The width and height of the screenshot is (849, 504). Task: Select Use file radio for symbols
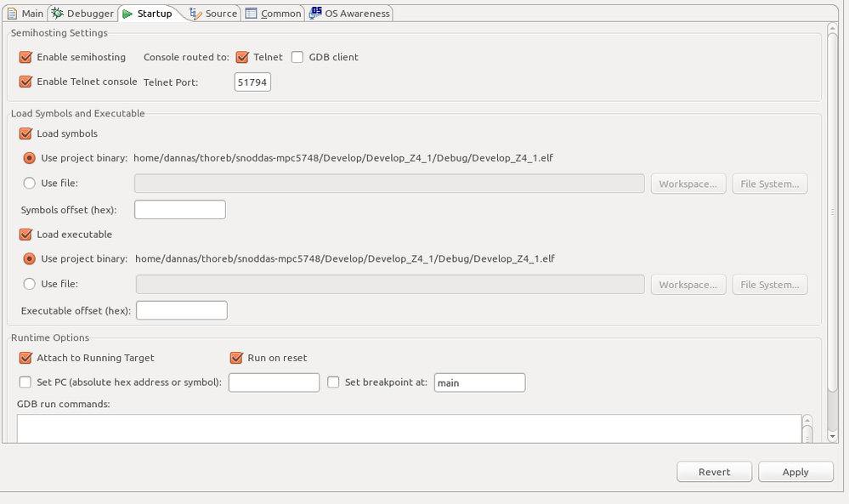[29, 183]
